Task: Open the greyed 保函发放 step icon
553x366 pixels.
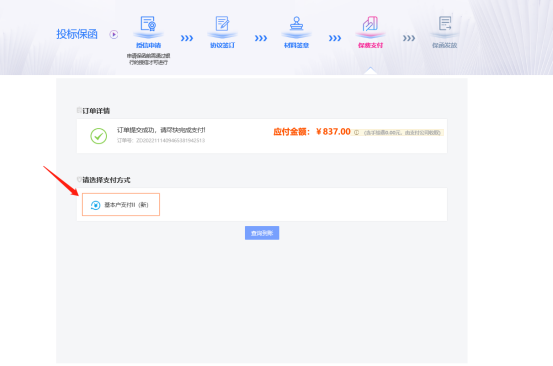Action: (x=445, y=24)
